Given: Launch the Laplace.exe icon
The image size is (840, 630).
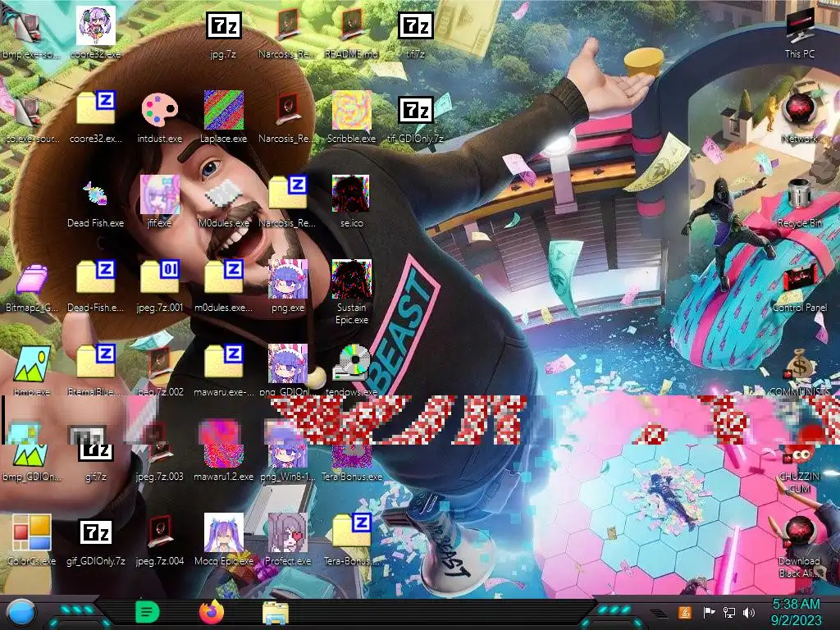Looking at the screenshot, I should click(223, 111).
